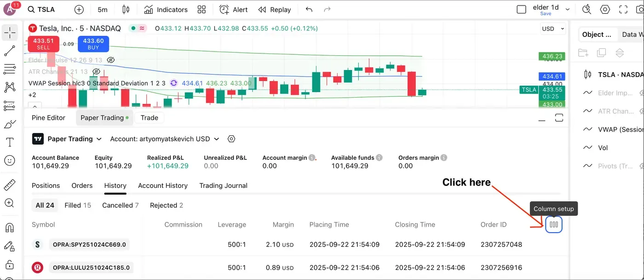The width and height of the screenshot is (644, 280).
Task: Filter history by Rejected 2
Action: tap(167, 205)
